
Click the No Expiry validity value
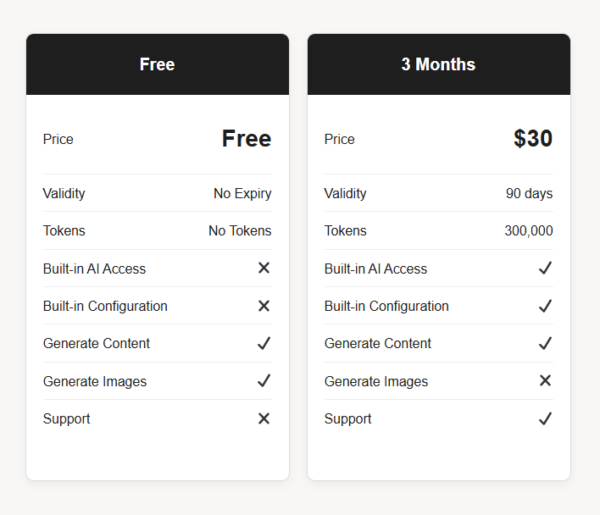pos(243,194)
